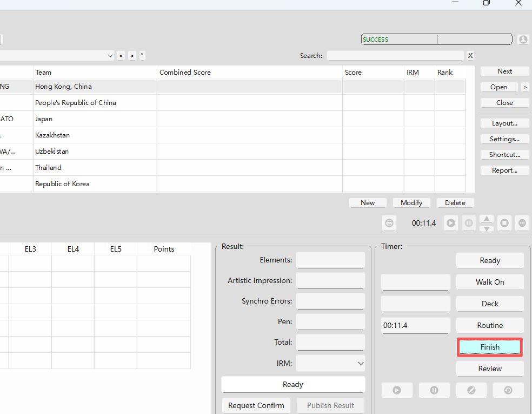Click the Elements result field

point(330,260)
